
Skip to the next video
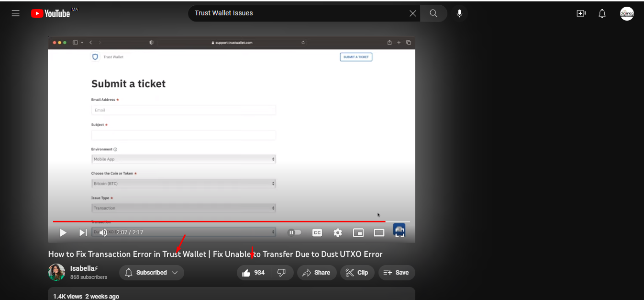83,232
